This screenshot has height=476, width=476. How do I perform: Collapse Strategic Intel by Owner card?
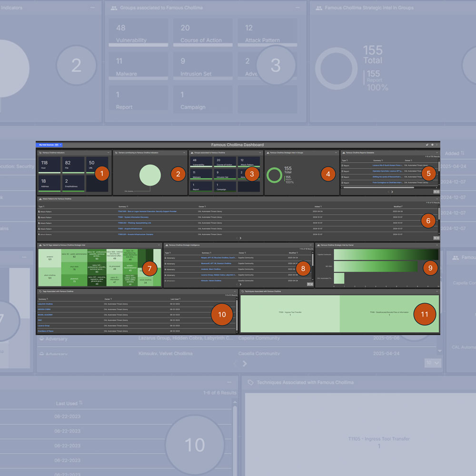[x=437, y=245]
